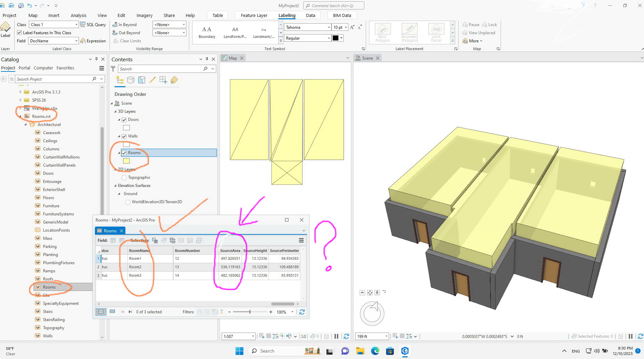Open the Tahoma font name dropdown
This screenshot has height=359, width=644.
click(x=307, y=27)
